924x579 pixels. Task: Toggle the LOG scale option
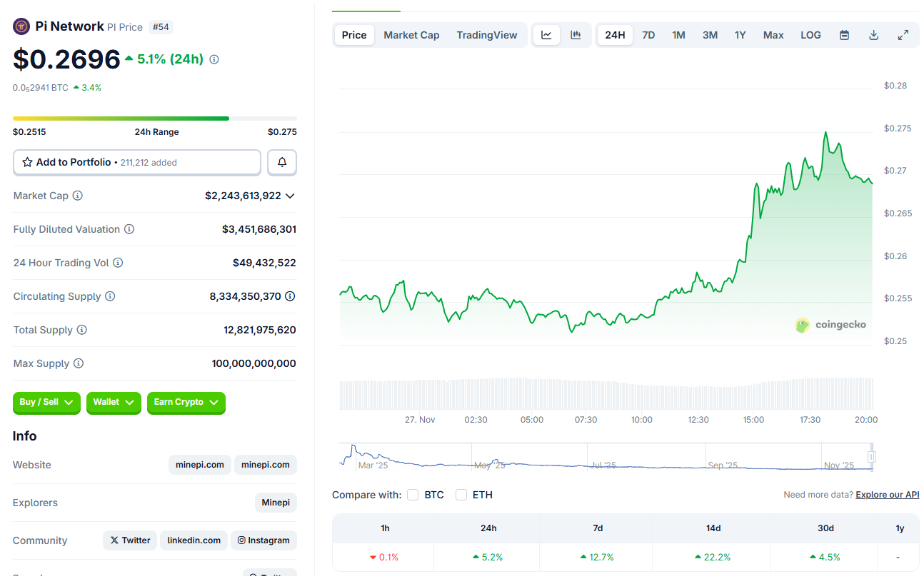pyautogui.click(x=810, y=35)
